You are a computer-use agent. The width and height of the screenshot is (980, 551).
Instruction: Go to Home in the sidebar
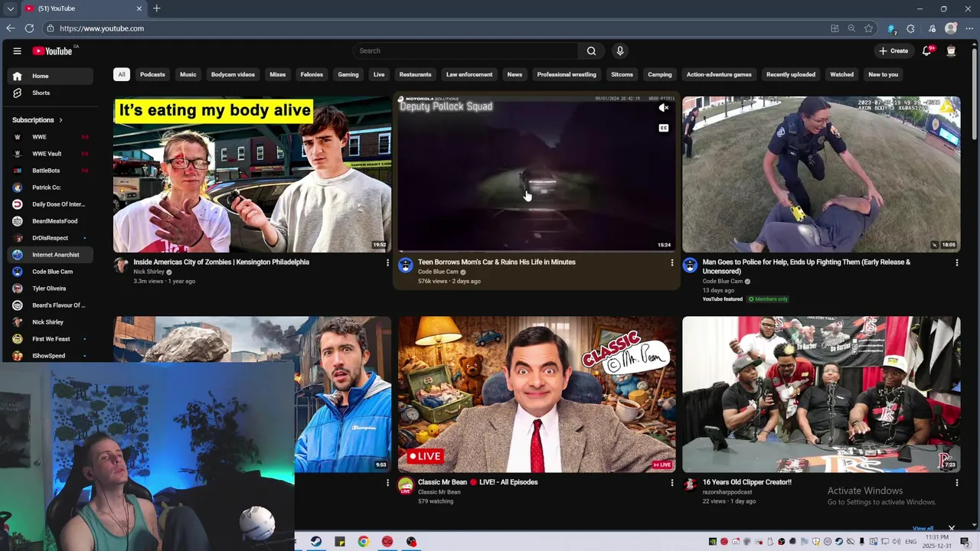point(51,77)
